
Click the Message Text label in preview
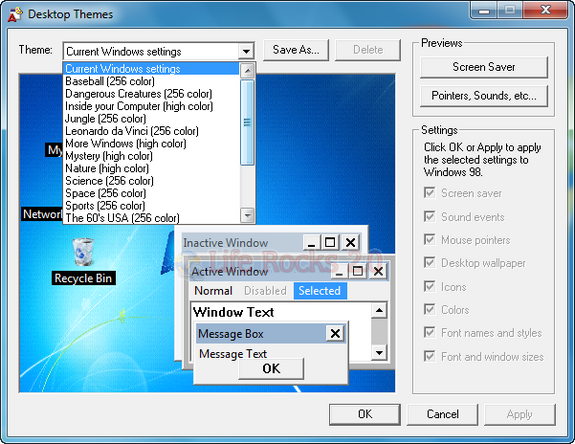pos(233,354)
